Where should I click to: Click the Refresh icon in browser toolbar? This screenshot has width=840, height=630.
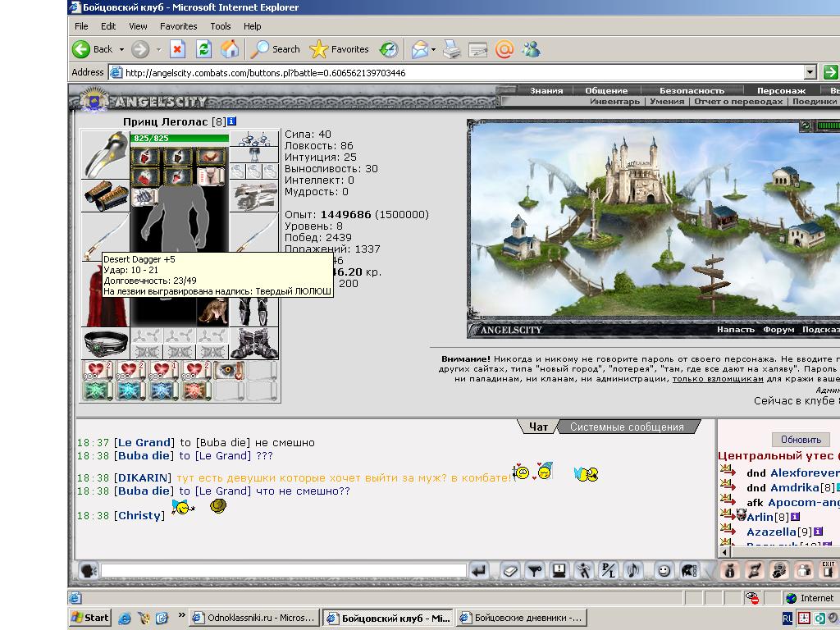click(x=203, y=49)
